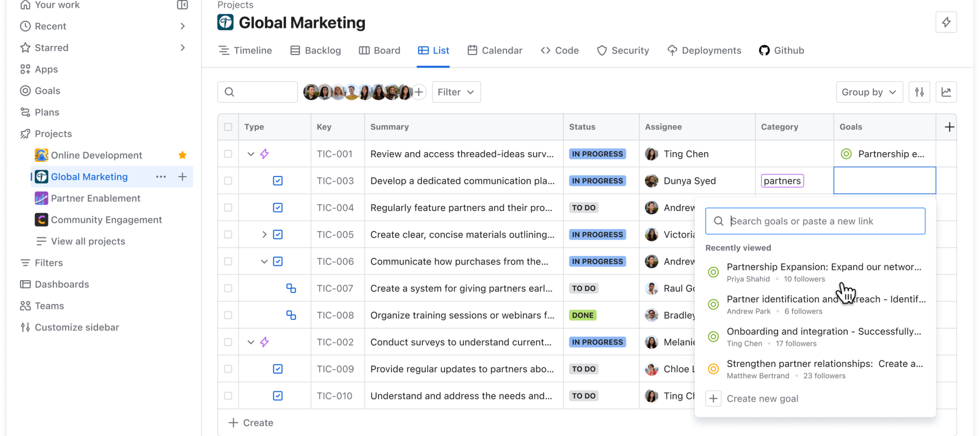Click the Global Marketing project logo in header
980x436 pixels.
click(x=225, y=22)
